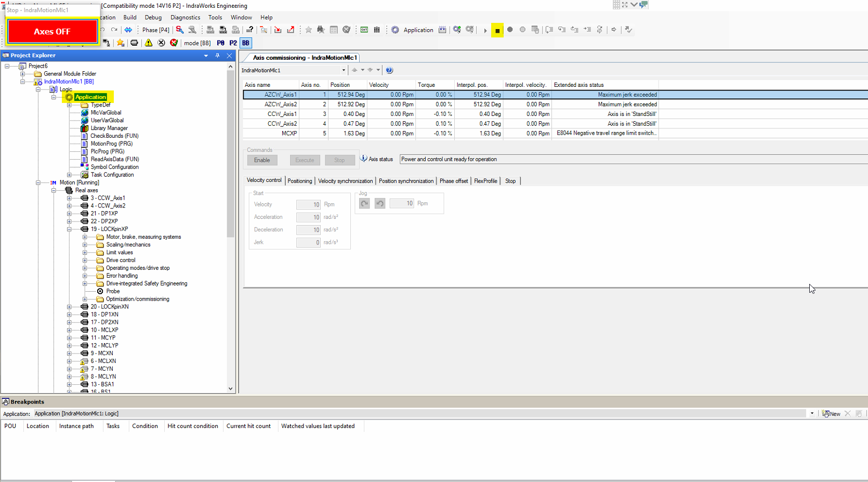Click the dark breakpoint circle icon
Viewport: 868px width, 482px height.
tap(510, 30)
